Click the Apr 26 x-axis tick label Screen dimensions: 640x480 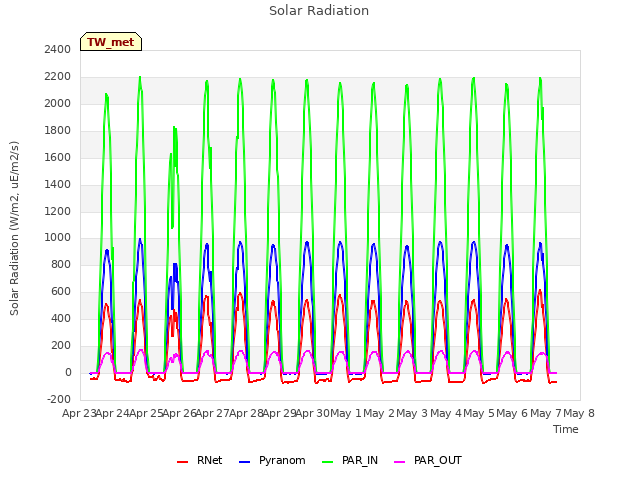[x=180, y=413]
